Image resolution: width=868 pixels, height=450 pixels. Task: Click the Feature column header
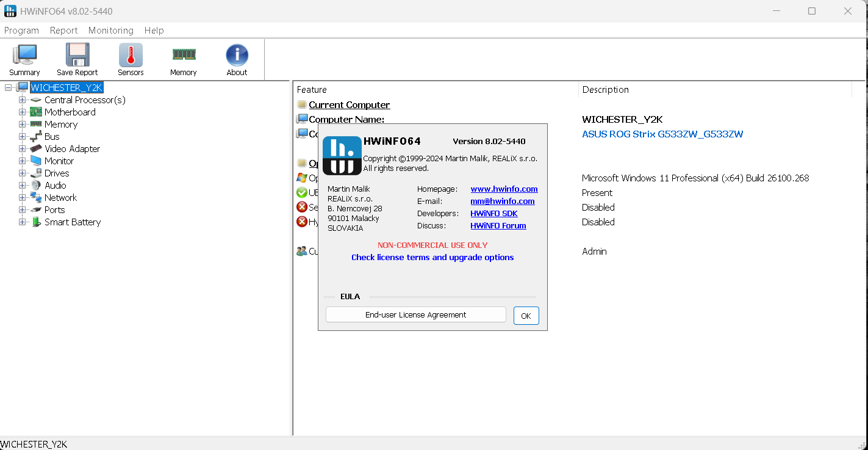click(x=436, y=90)
